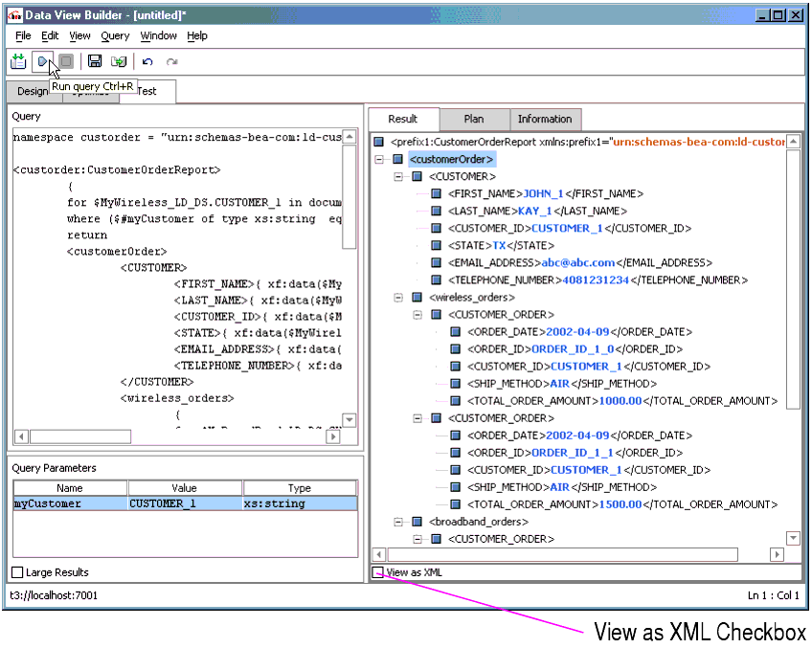Image resolution: width=812 pixels, height=648 pixels.
Task: Click the myCustomer parameter name cell
Action: point(70,503)
